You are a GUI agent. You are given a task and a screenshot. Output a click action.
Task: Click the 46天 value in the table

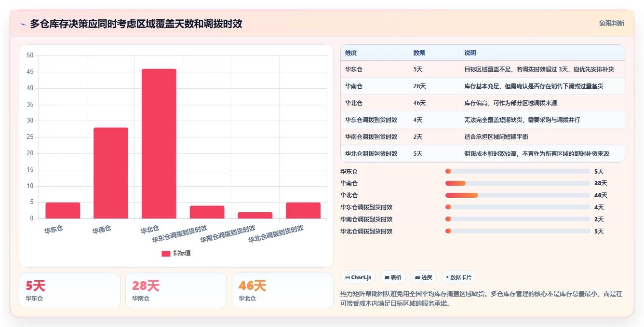(419, 103)
